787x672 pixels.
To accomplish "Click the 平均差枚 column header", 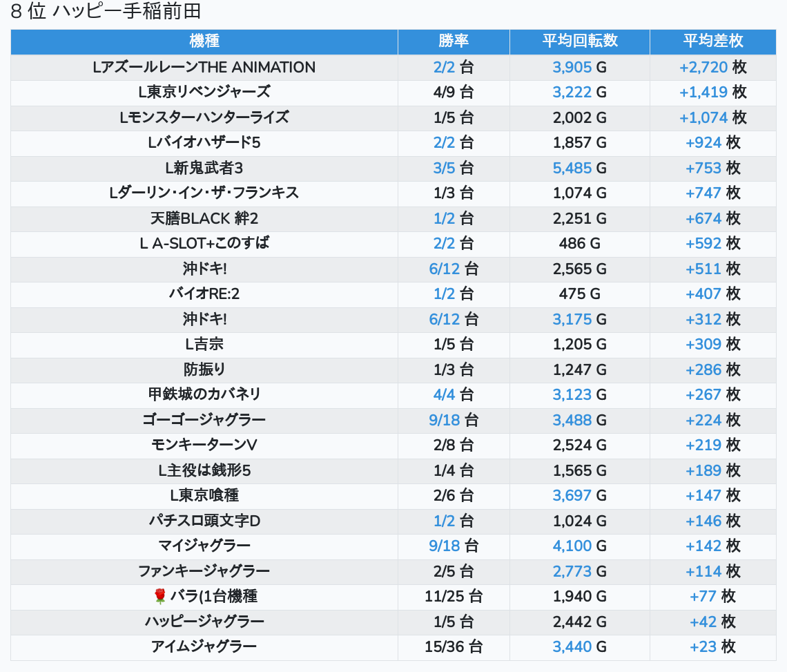I will click(712, 41).
